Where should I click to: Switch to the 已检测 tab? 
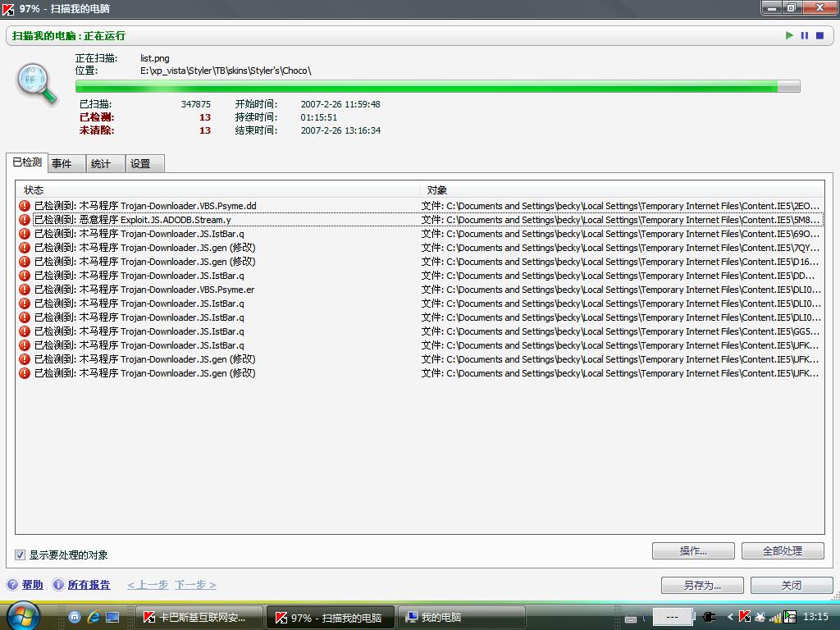coord(27,162)
